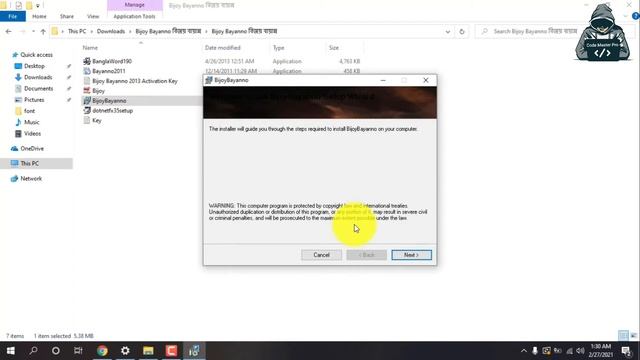
Task: Open the volume tray icon
Action: [580, 351]
